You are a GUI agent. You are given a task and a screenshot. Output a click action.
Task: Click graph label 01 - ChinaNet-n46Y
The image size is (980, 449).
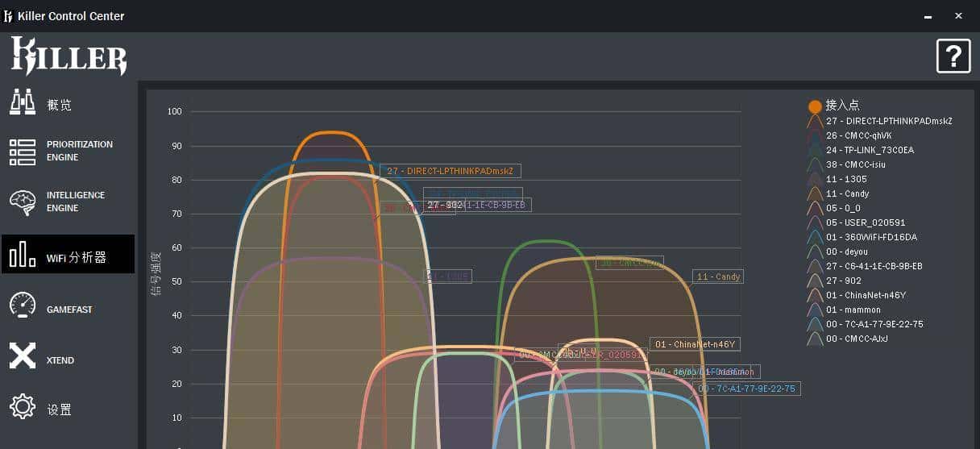click(695, 344)
